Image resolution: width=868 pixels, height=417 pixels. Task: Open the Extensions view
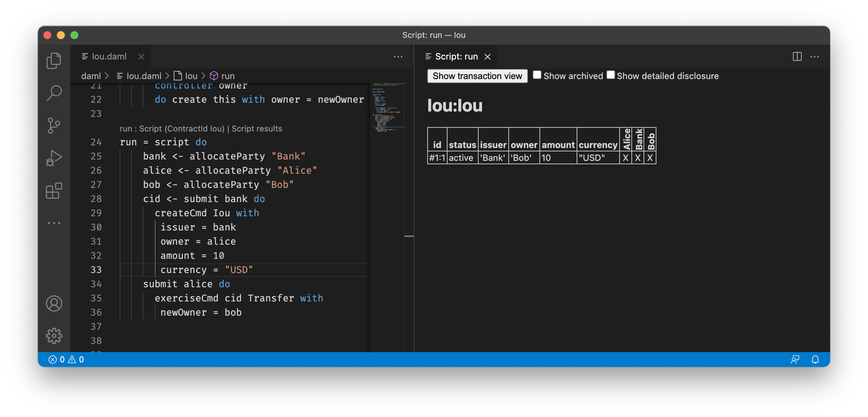54,191
